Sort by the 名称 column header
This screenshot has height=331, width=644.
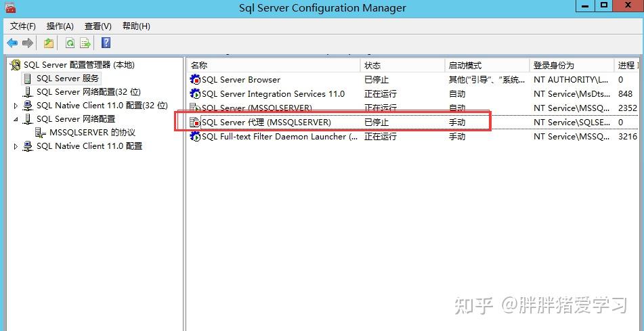click(274, 65)
